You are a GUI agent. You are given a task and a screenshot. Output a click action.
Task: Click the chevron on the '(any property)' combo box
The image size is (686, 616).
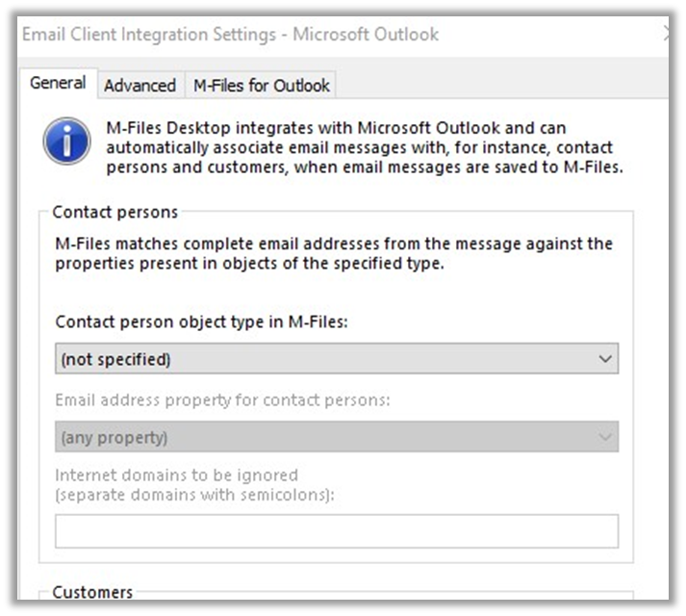605,437
